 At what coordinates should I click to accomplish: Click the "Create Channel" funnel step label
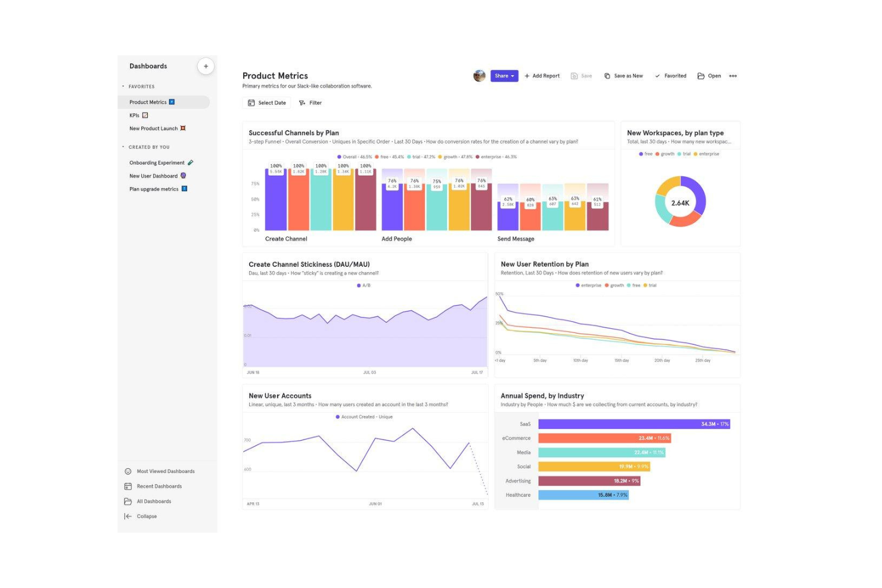pyautogui.click(x=286, y=239)
